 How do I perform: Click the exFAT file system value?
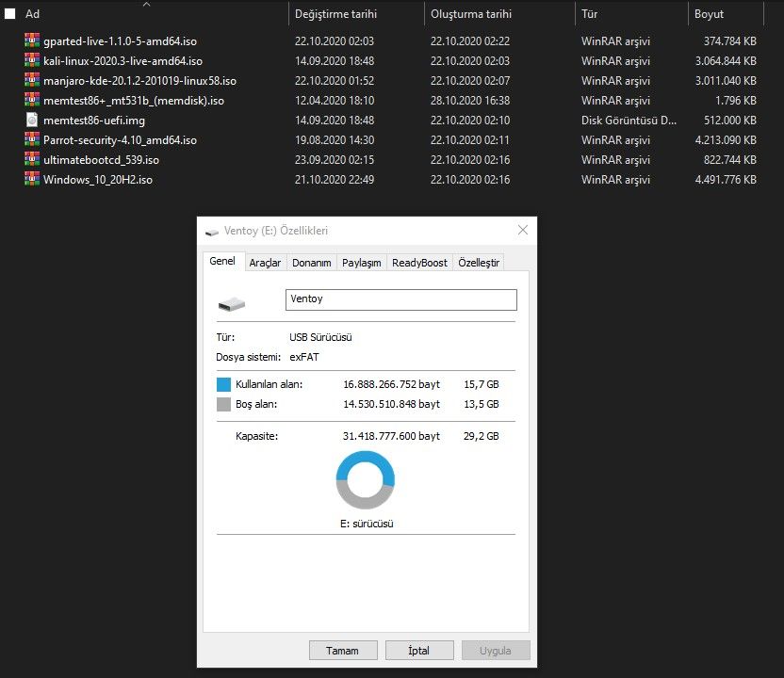coord(304,357)
